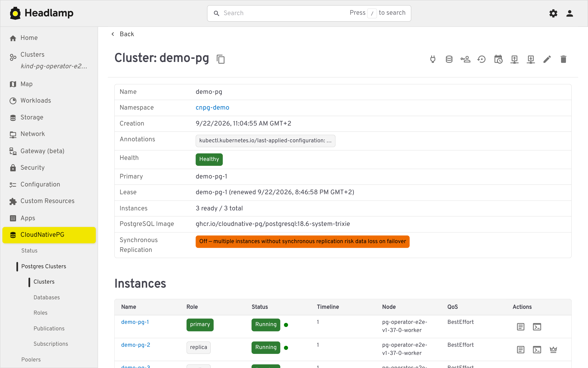Select CloudNativePG in the sidebar
The height and width of the screenshot is (368, 588).
49,235
